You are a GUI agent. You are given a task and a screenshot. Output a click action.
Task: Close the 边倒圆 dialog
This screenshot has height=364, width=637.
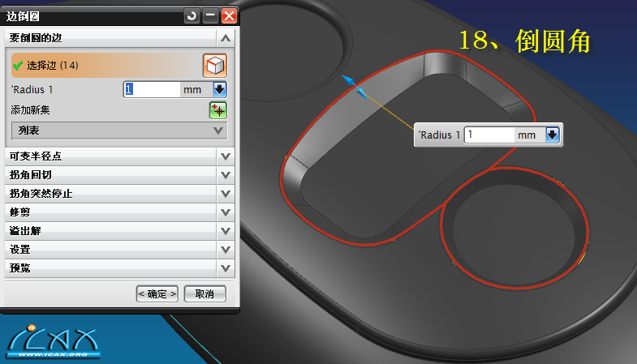click(229, 16)
